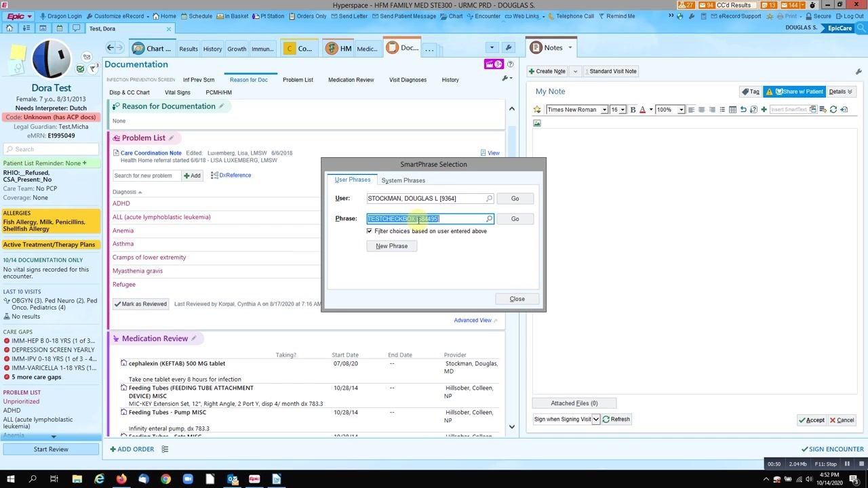Image resolution: width=868 pixels, height=488 pixels.
Task: Click the favorite star icon in note toolbar
Action: tap(537, 110)
